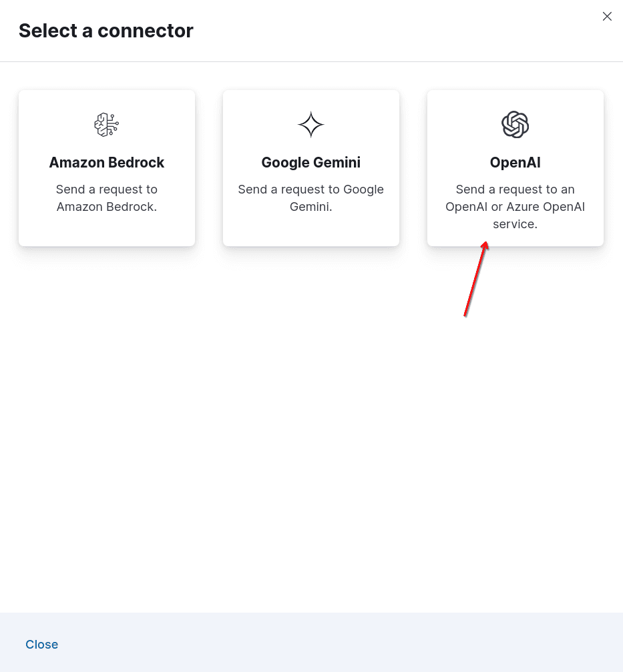This screenshot has width=623, height=672.
Task: Click the Select a connector title
Action: [106, 31]
